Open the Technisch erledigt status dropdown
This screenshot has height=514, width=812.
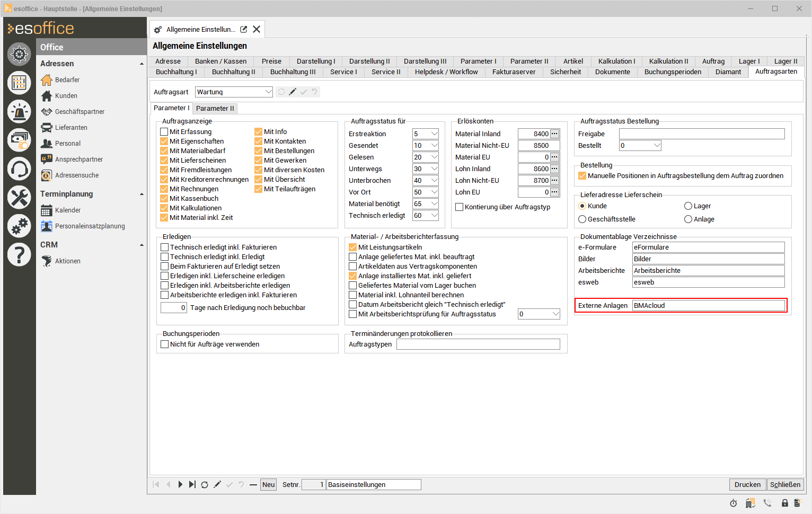click(x=435, y=216)
